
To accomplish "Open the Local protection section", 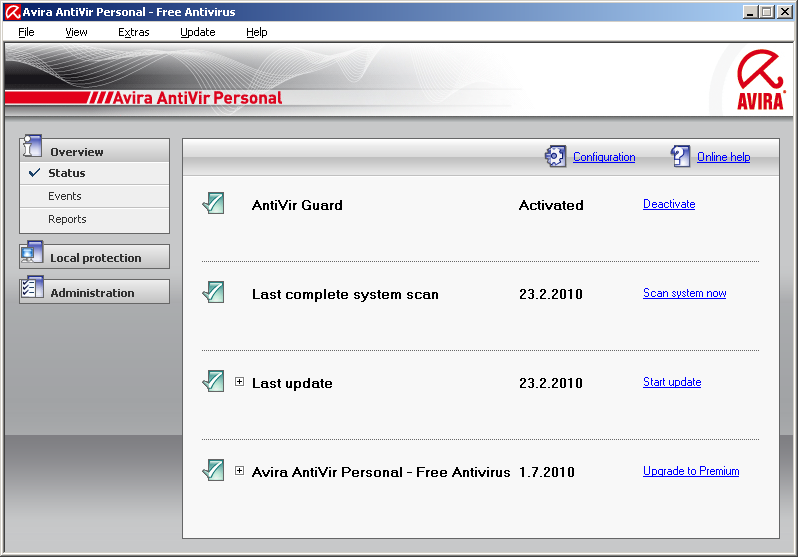I will click(95, 257).
